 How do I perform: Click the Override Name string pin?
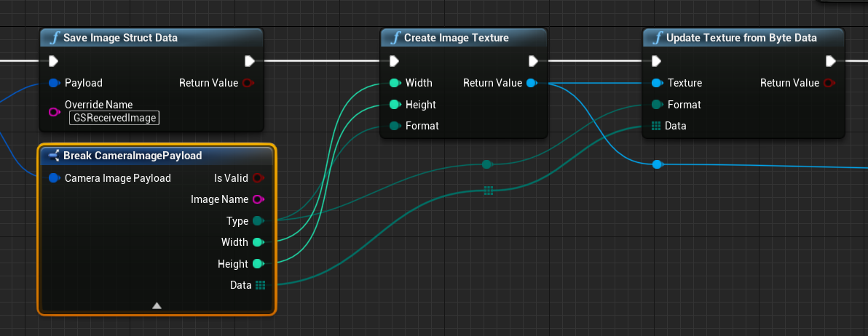coord(54,111)
